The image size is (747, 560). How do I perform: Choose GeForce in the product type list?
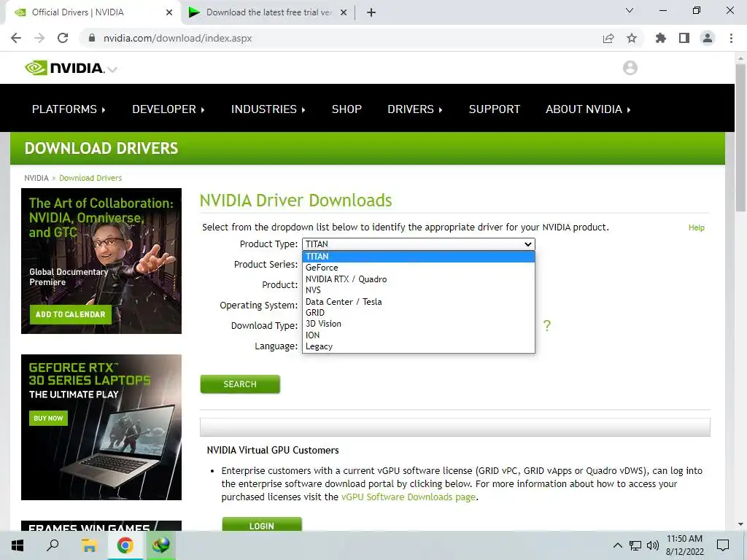coord(419,268)
